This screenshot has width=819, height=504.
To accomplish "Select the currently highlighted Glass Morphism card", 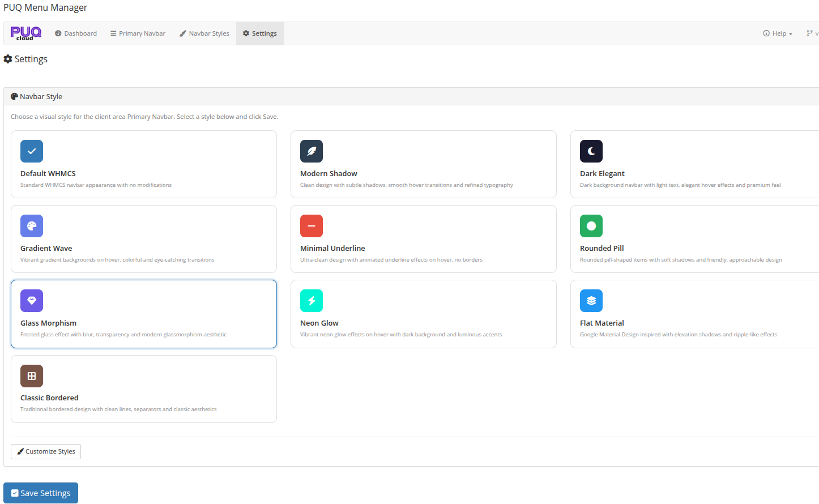I will click(143, 314).
